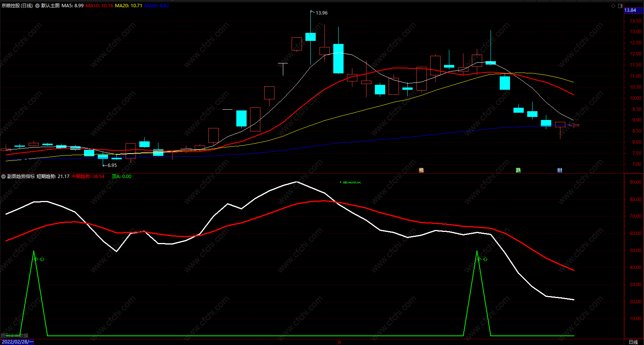
Task: Click the 榜 event marker
Action: click(421, 170)
